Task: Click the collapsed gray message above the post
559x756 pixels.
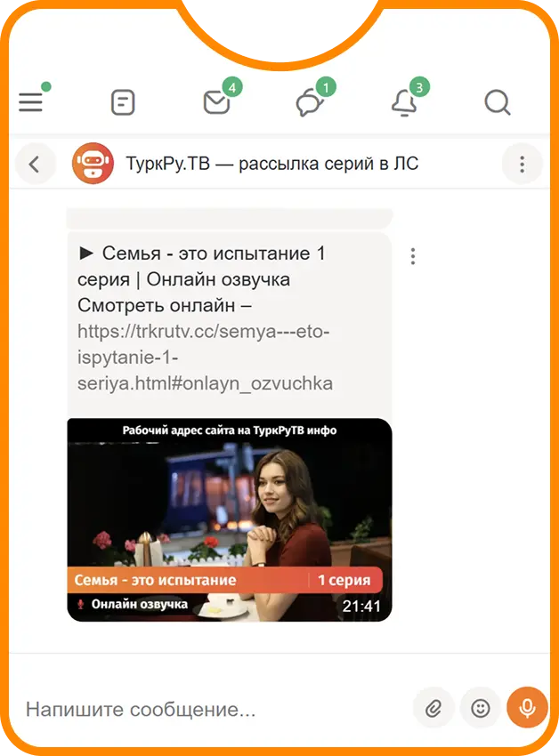Action: (x=230, y=219)
